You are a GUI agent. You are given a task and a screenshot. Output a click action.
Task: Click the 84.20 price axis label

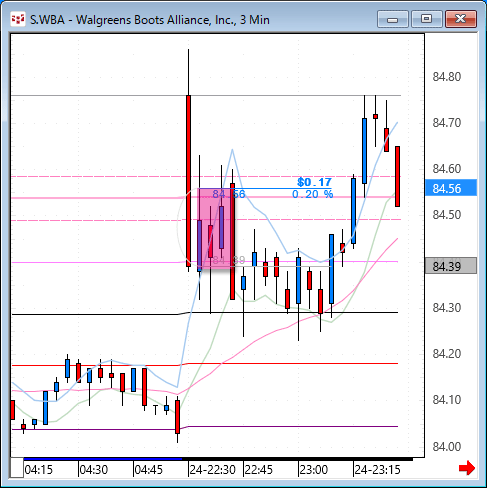[447, 353]
